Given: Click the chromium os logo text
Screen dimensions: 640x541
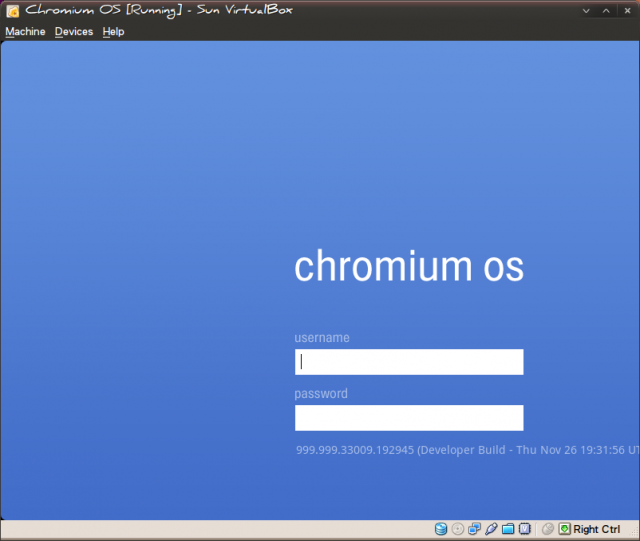Looking at the screenshot, I should click(x=409, y=266).
